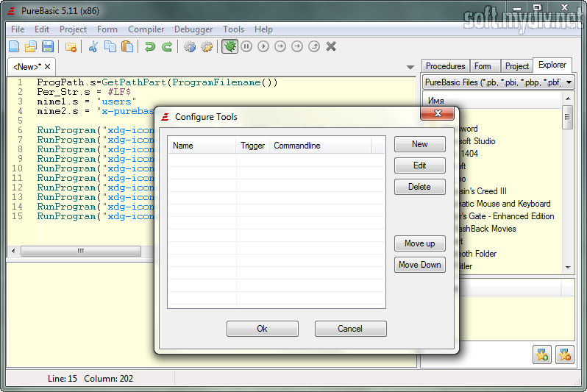Click the Delete tool button
The height and width of the screenshot is (392, 587).
pos(420,187)
